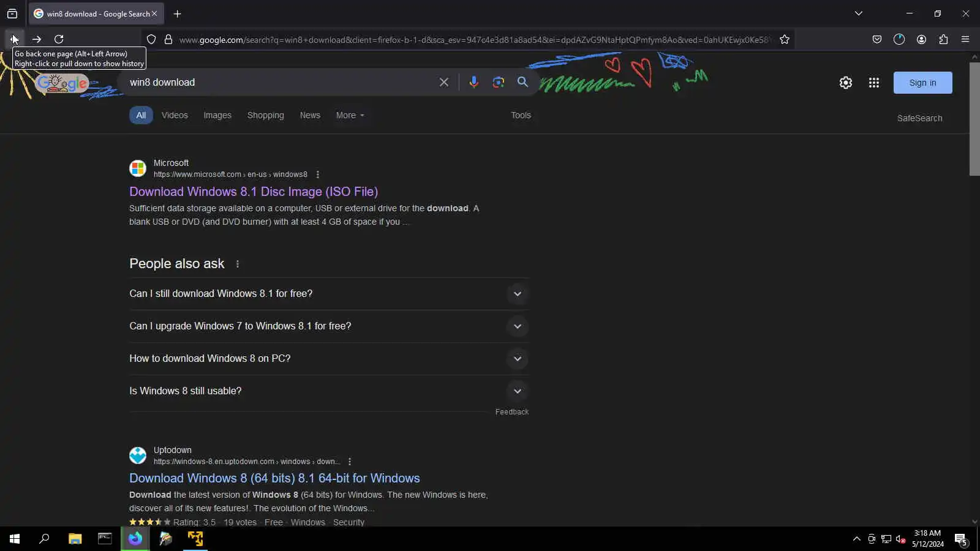Open more options for Microsoft result
The height and width of the screenshot is (551, 980).
point(317,174)
